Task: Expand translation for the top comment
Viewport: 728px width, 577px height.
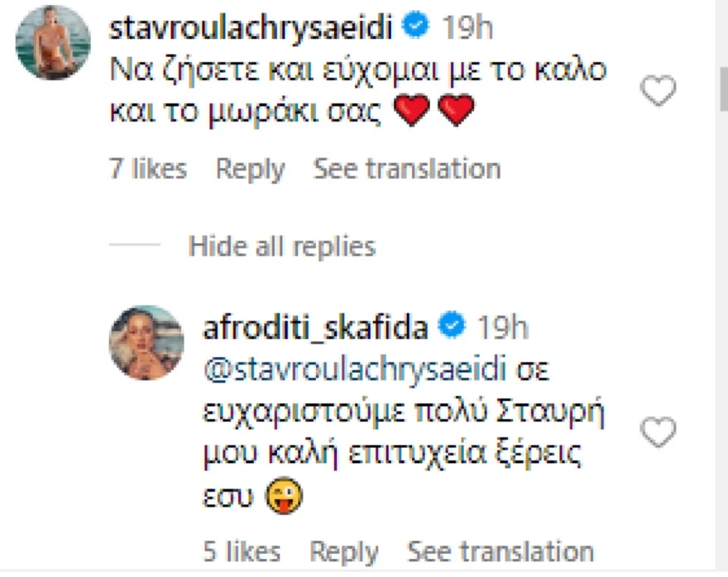Action: tap(406, 168)
